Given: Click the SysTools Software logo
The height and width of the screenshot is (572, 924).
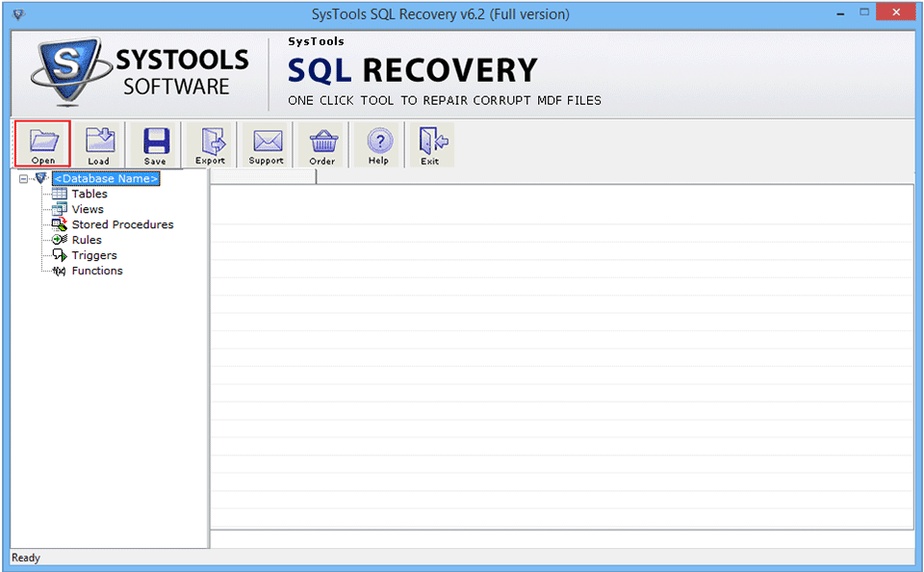Looking at the screenshot, I should [141, 73].
